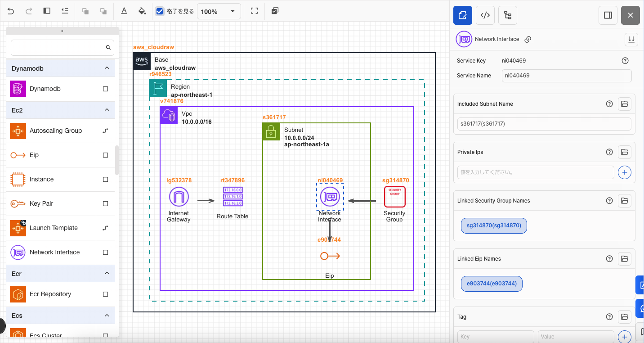This screenshot has height=343, width=644.
Task: Browse folder for Linked Eip Names
Action: [x=625, y=259]
